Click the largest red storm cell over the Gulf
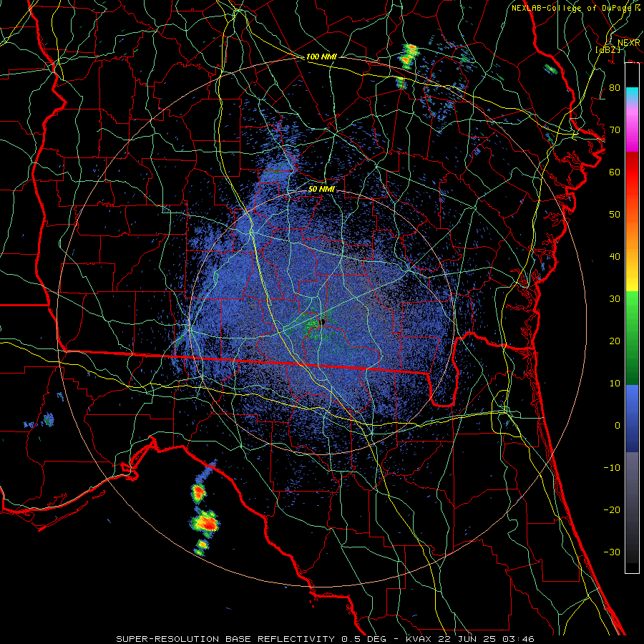This screenshot has height=644, width=644. pos(205,524)
